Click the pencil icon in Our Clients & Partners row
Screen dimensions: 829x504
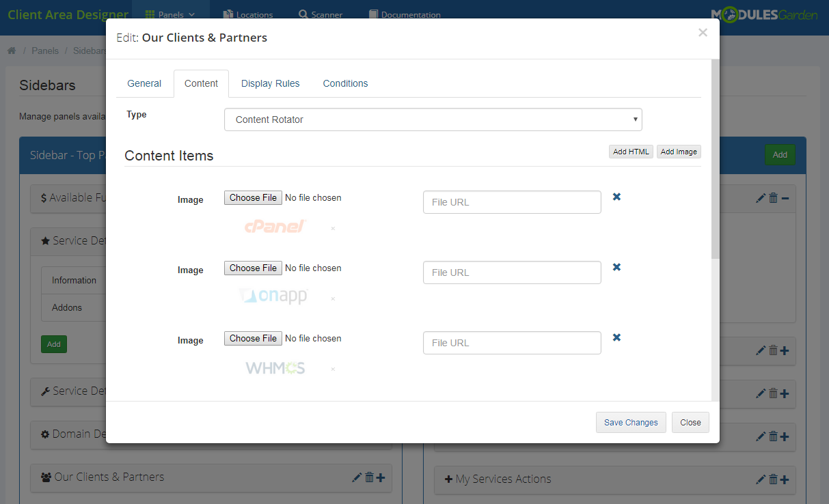[x=357, y=477]
